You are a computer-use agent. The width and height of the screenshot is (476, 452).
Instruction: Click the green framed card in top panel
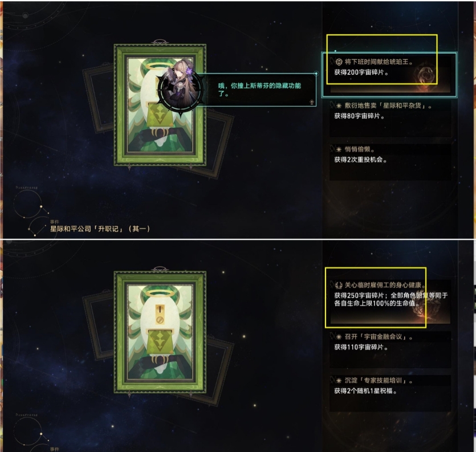pos(160,105)
